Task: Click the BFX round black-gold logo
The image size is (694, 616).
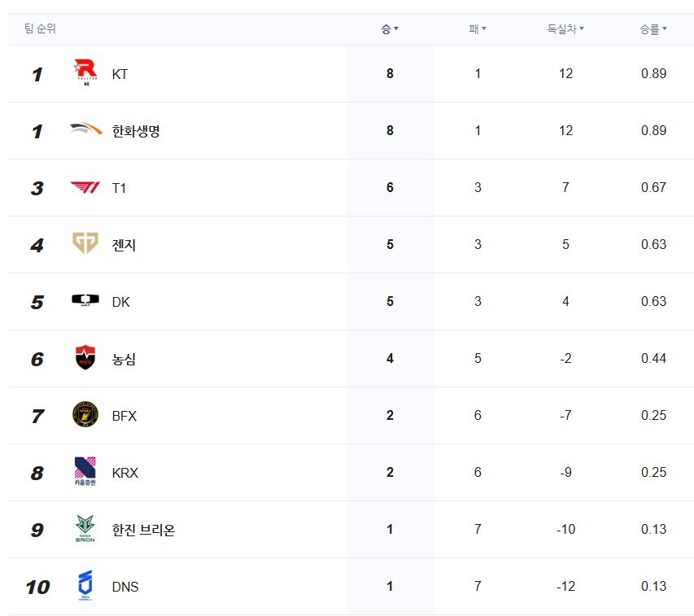Action: click(x=85, y=414)
